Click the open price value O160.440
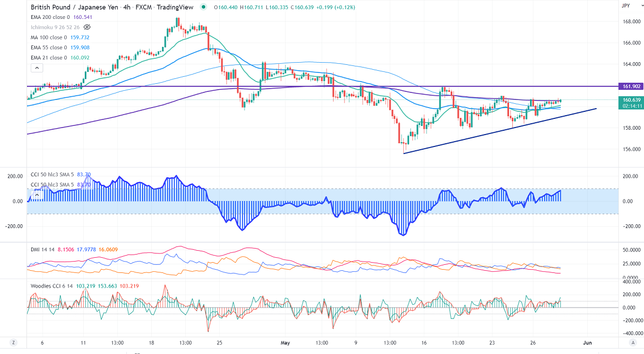This screenshot has width=644, height=354. (226, 8)
